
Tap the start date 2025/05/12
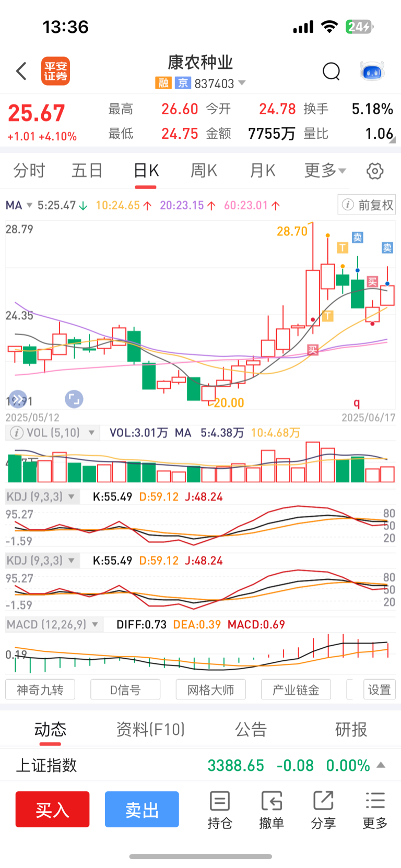pos(32,418)
